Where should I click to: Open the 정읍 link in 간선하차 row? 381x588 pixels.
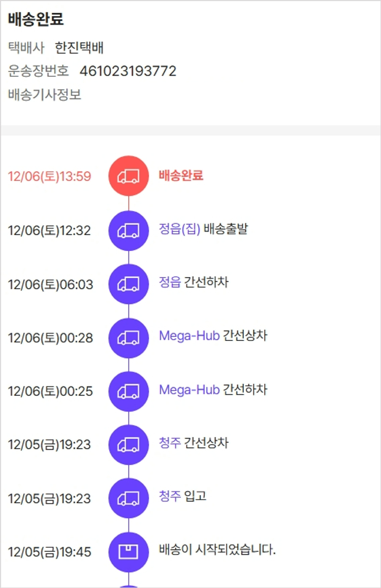(170, 283)
